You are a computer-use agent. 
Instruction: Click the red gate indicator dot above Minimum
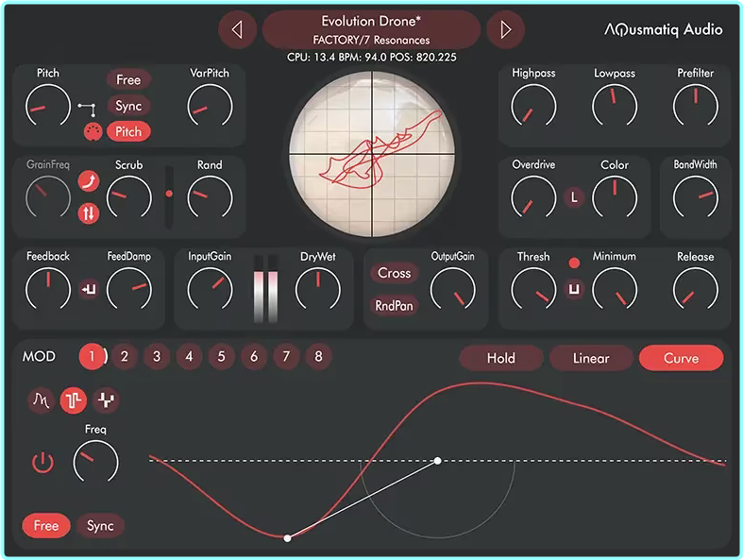point(574,263)
